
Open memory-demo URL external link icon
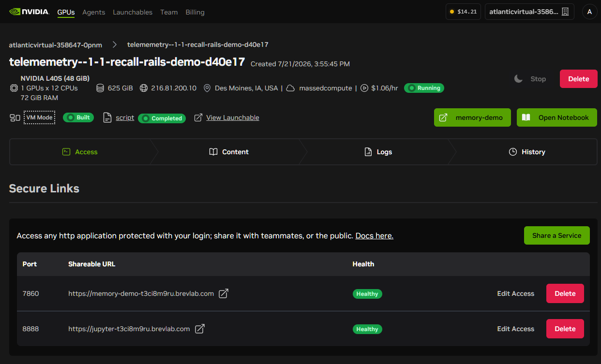pyautogui.click(x=224, y=293)
